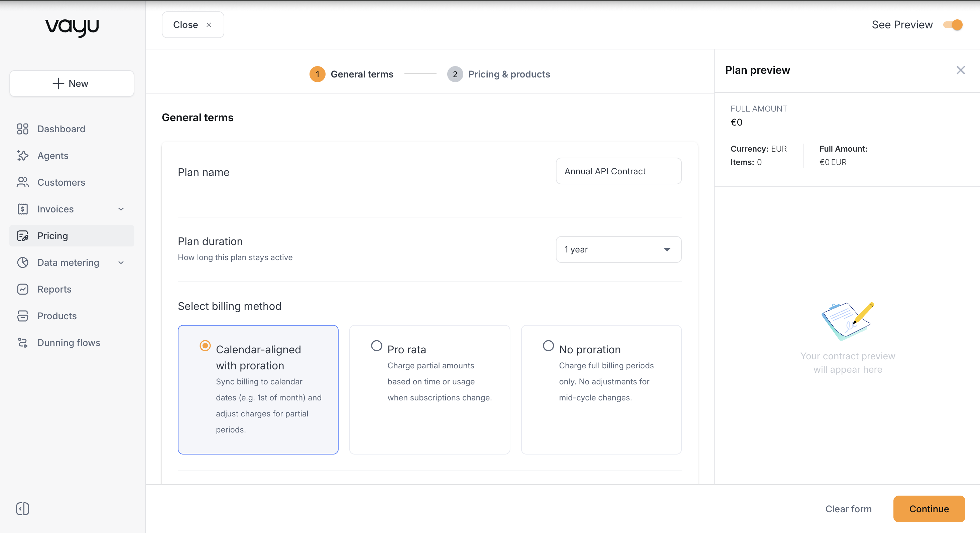980x533 pixels.
Task: Click the Dunning flows icon
Action: [x=23, y=343]
